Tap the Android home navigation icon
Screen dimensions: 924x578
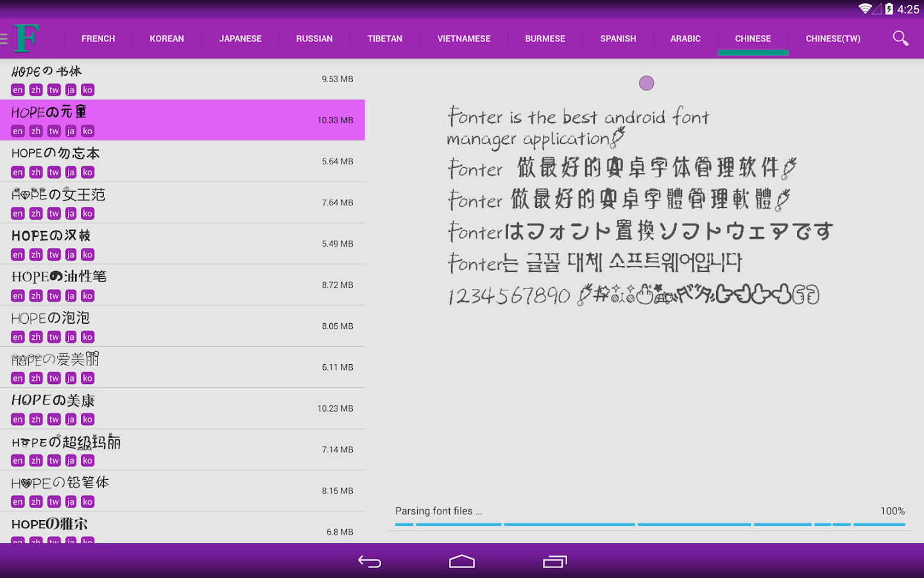click(x=462, y=562)
